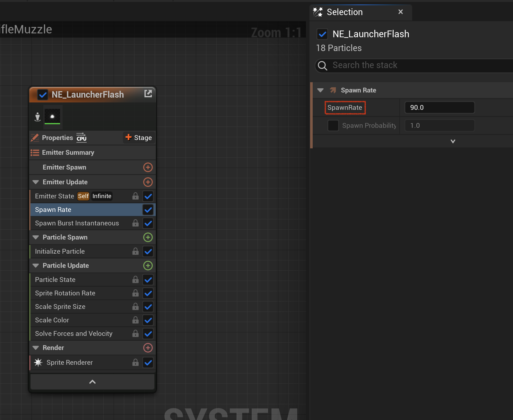
Task: Close the Selection tab
Action: tap(400, 12)
